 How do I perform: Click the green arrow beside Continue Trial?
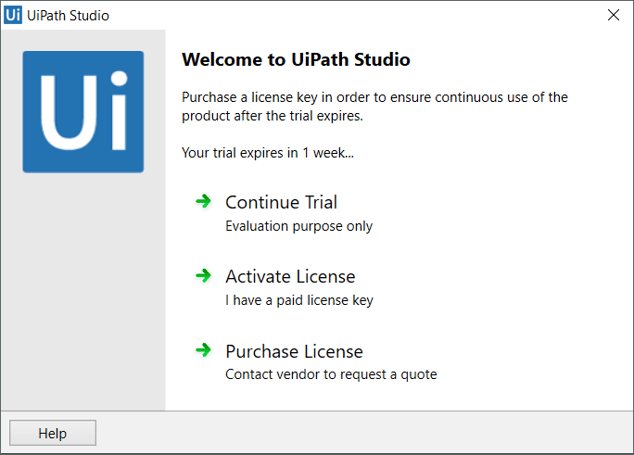(x=203, y=201)
